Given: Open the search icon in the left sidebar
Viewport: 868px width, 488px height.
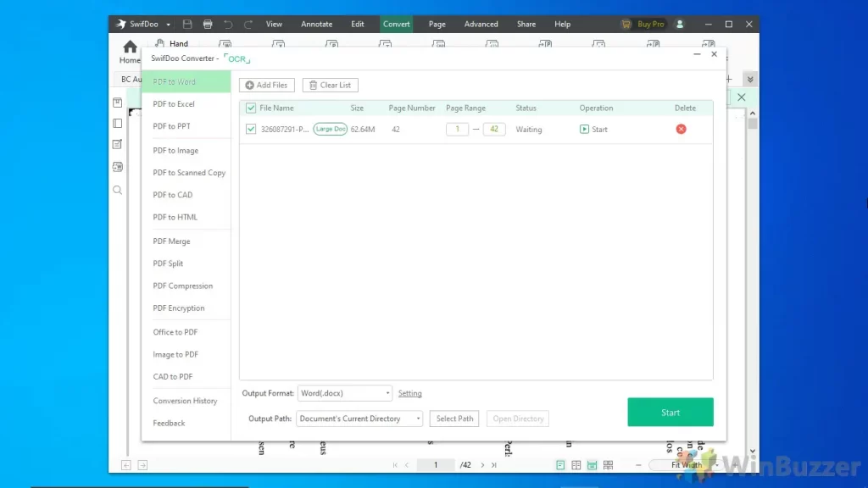Looking at the screenshot, I should pos(117,191).
